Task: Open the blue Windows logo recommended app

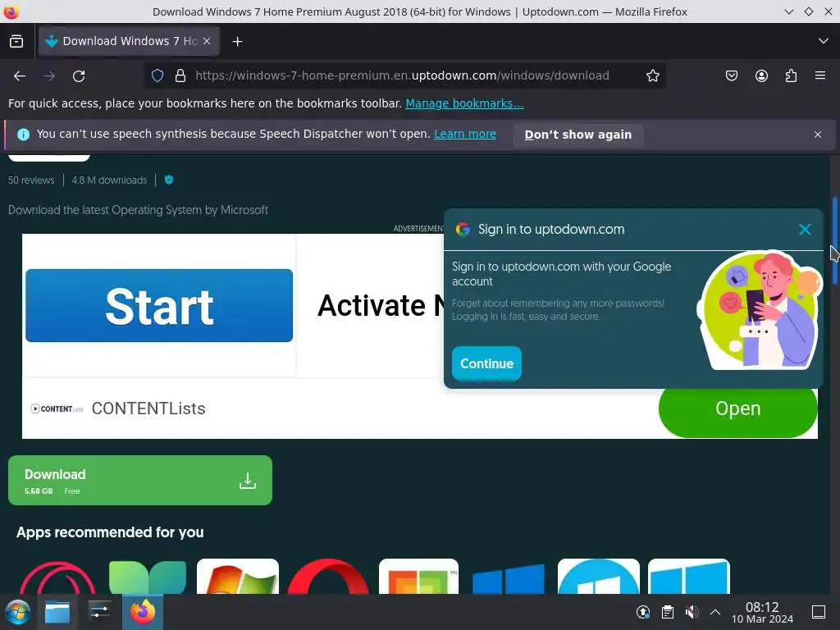Action: point(508,578)
